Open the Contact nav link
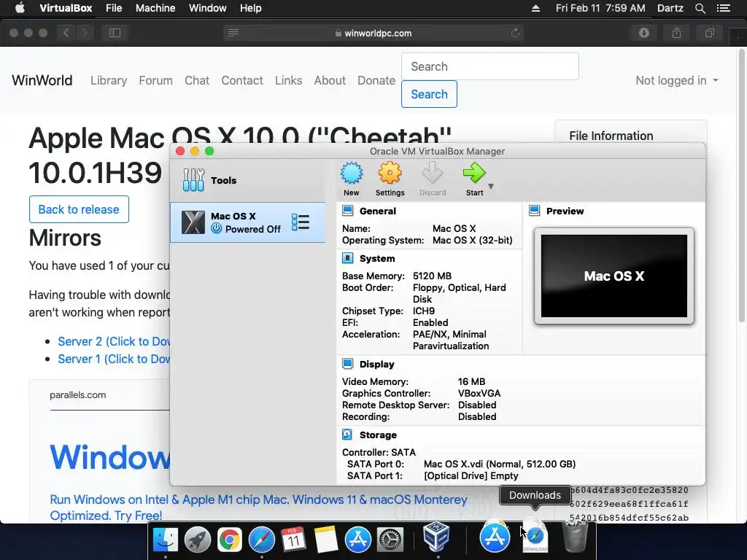This screenshot has width=747, height=560. coord(242,80)
